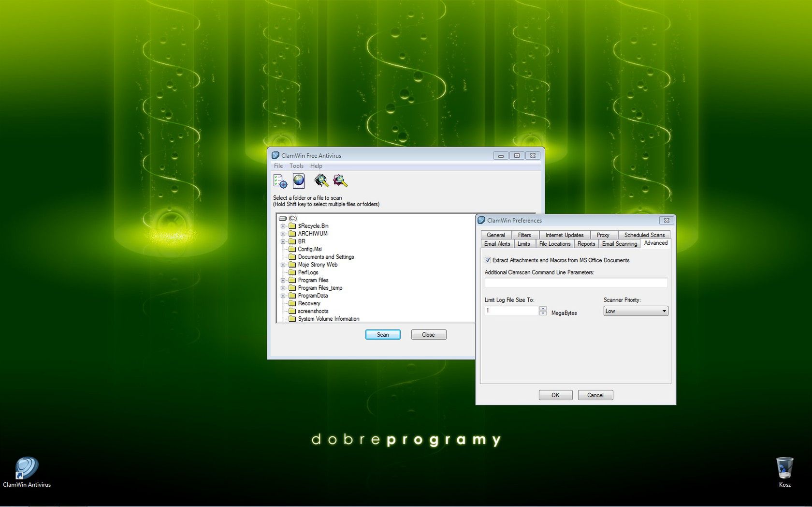Click the PerfLogs folder icon
This screenshot has height=507, width=812.
[x=292, y=272]
